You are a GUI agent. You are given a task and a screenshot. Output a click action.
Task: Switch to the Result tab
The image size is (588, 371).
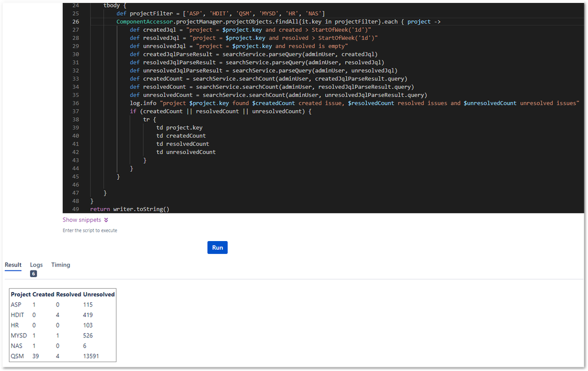[13, 265]
